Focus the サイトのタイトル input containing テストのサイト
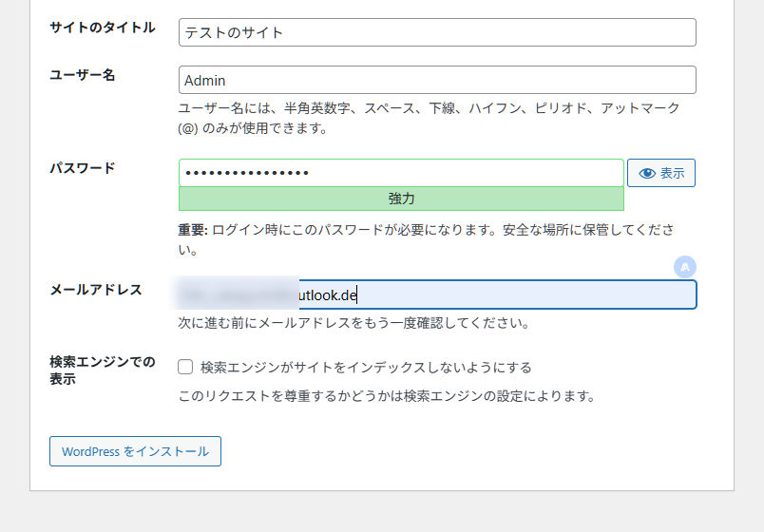 437,32
